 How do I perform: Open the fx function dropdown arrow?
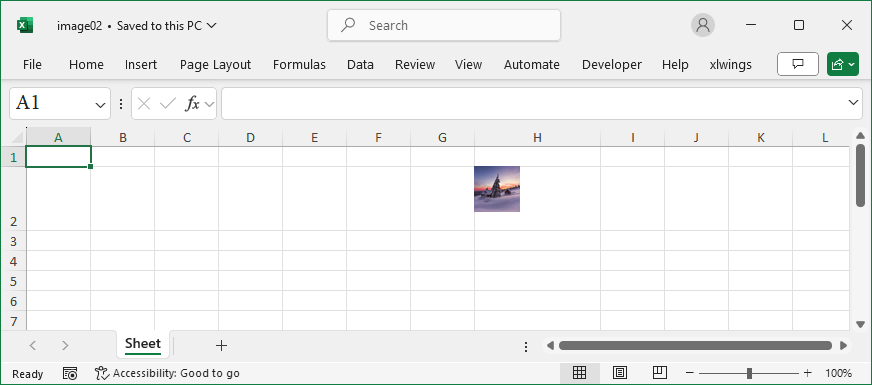tap(209, 104)
